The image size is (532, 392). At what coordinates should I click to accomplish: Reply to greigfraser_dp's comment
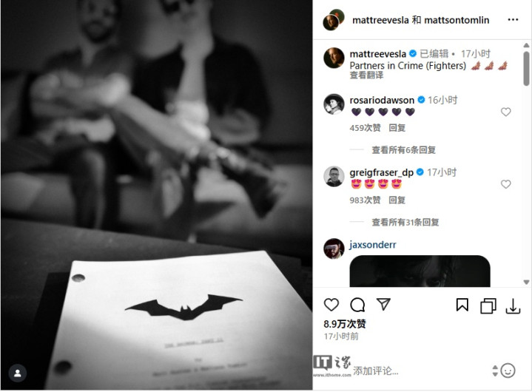pyautogui.click(x=397, y=200)
